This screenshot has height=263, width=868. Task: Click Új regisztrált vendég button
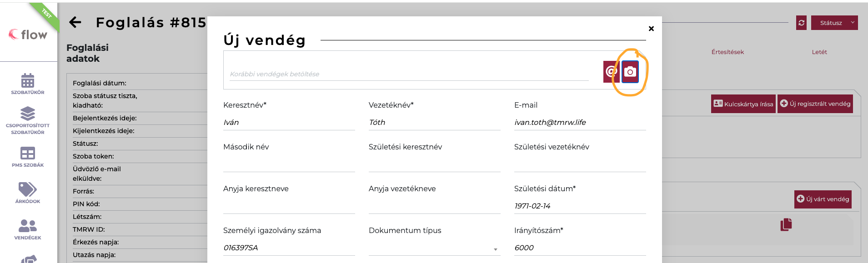tap(815, 104)
